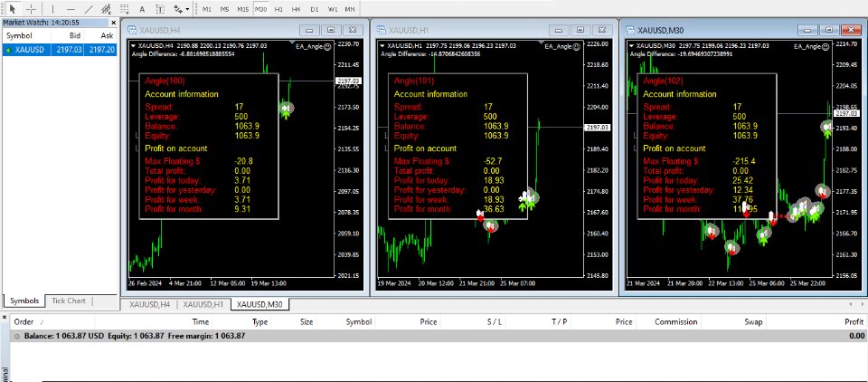Click the Swap column header

[x=754, y=321]
